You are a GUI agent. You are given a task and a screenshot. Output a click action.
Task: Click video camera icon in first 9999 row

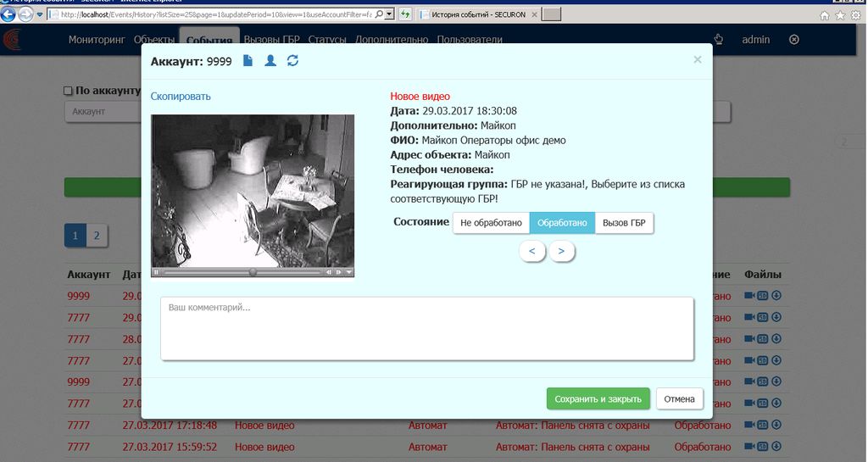tap(749, 296)
